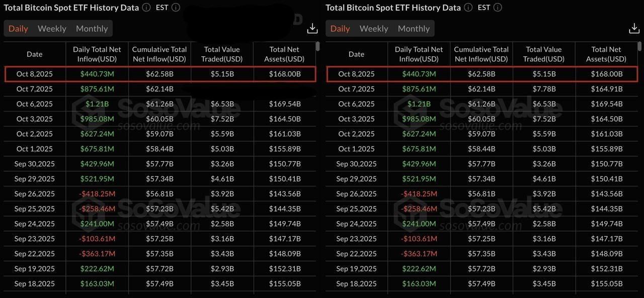Open Weekly view in the right panel
Viewport: 644px width, 298px height.
[374, 29]
